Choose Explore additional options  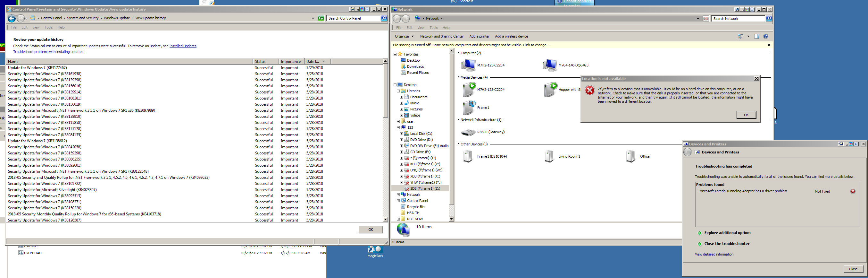(728, 233)
